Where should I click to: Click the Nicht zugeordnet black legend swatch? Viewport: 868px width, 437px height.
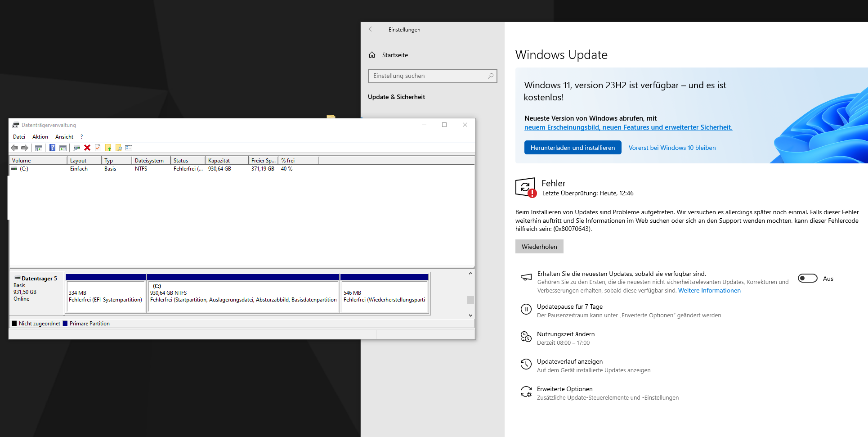[14, 324]
